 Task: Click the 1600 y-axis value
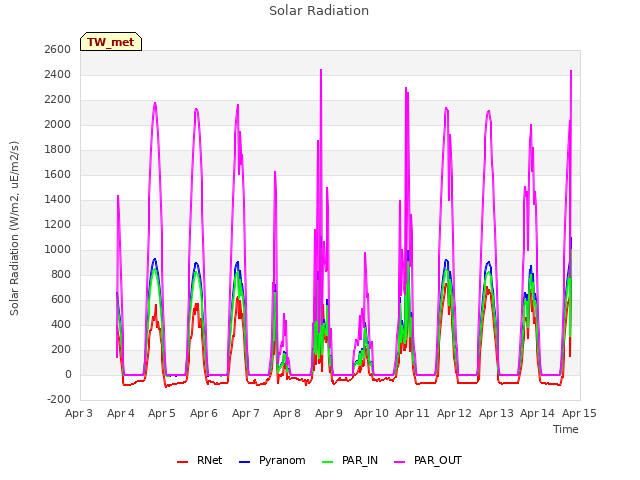click(58, 175)
